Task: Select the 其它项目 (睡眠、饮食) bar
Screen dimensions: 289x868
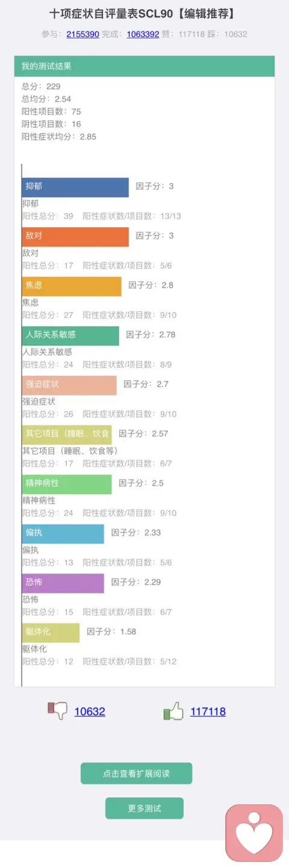Action: (67, 434)
